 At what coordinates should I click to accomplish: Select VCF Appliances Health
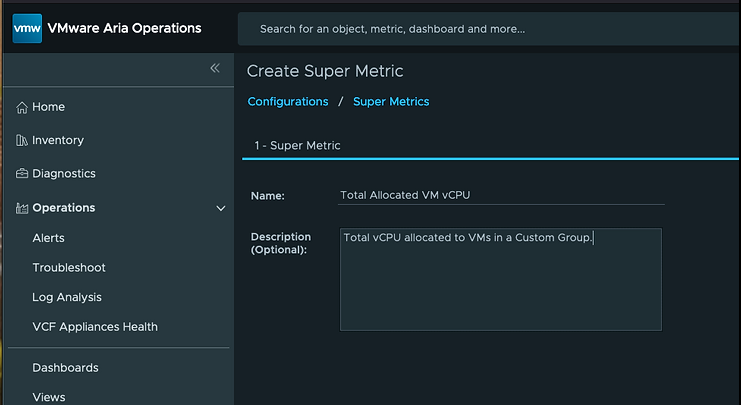point(94,327)
